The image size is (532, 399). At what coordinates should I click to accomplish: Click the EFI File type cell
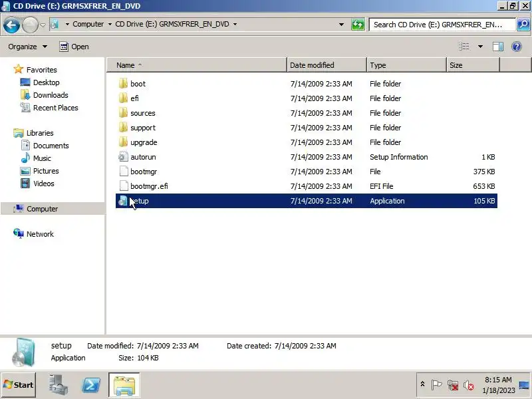point(381,186)
